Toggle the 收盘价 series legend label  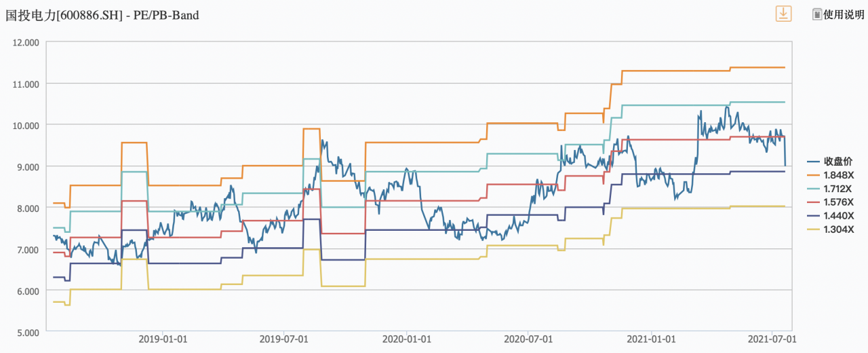pos(838,162)
